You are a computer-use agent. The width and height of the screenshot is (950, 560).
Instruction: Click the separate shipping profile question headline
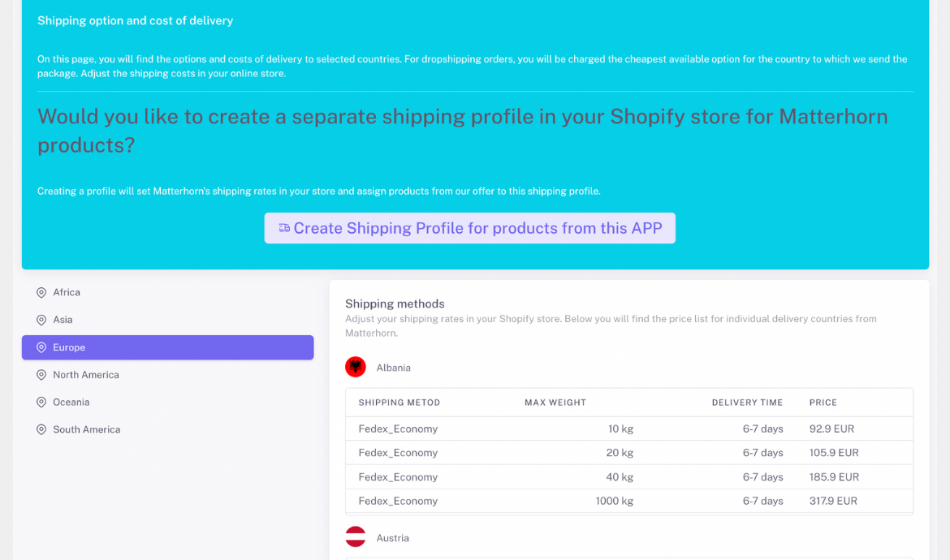463,130
